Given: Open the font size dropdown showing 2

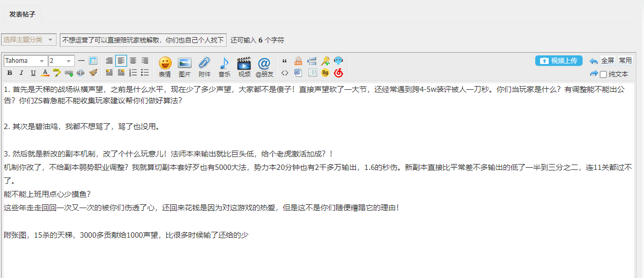Looking at the screenshot, I should point(61,61).
